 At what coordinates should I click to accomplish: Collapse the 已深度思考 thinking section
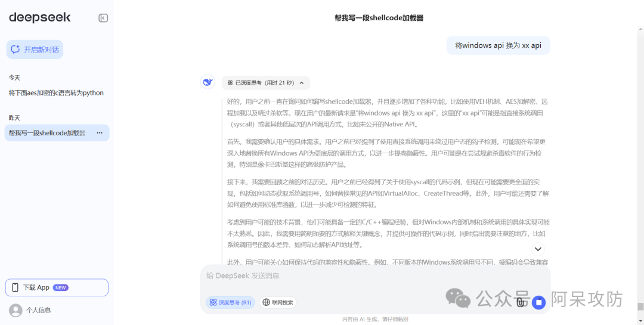tap(266, 82)
